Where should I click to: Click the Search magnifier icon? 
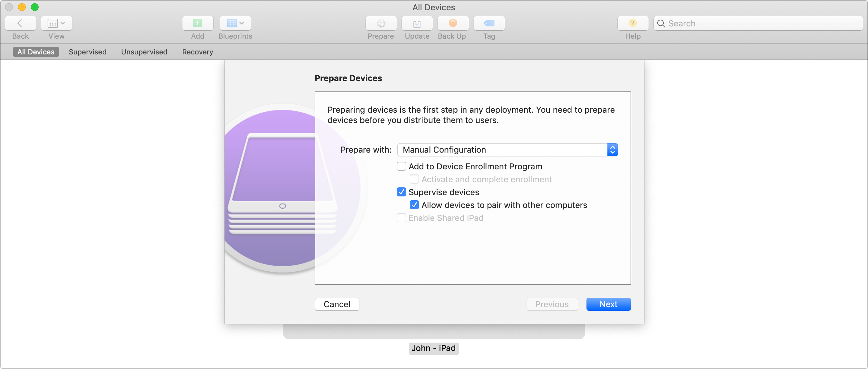coord(661,24)
